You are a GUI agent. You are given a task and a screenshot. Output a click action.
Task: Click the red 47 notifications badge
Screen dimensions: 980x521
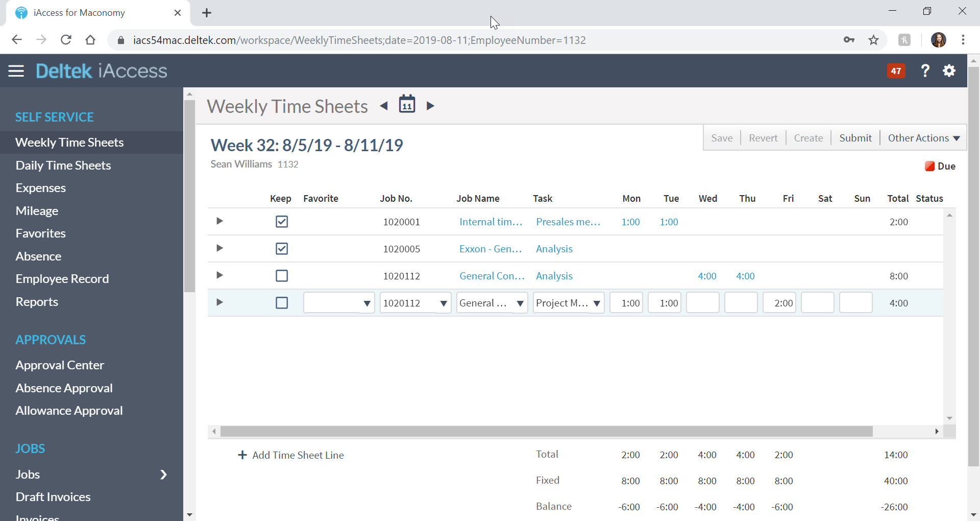tap(896, 71)
